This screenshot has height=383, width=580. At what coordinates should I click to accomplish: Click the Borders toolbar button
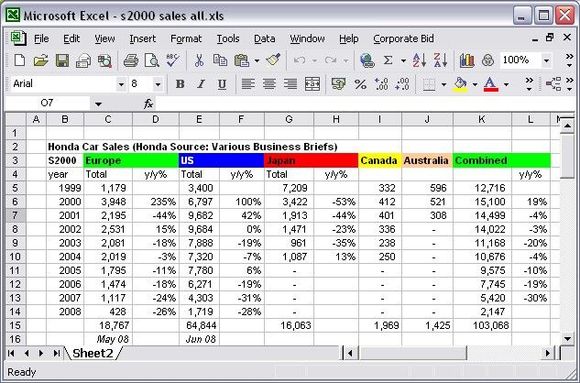tap(429, 84)
